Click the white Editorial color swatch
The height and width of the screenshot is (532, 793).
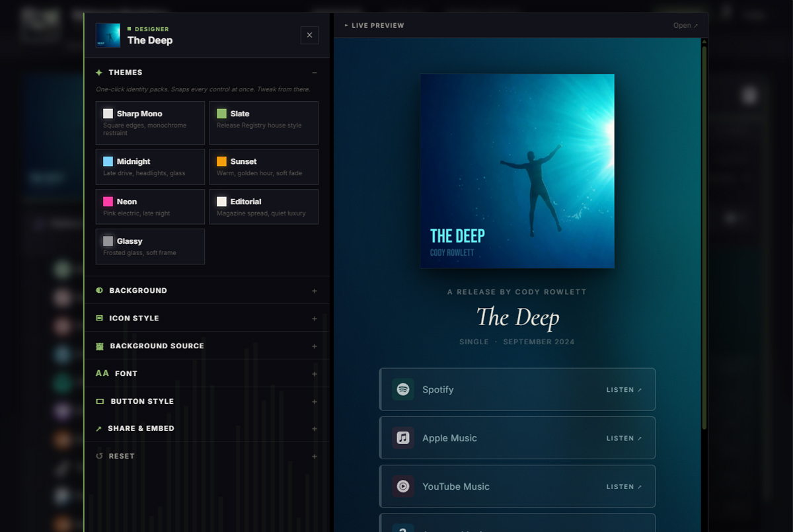[x=221, y=202]
